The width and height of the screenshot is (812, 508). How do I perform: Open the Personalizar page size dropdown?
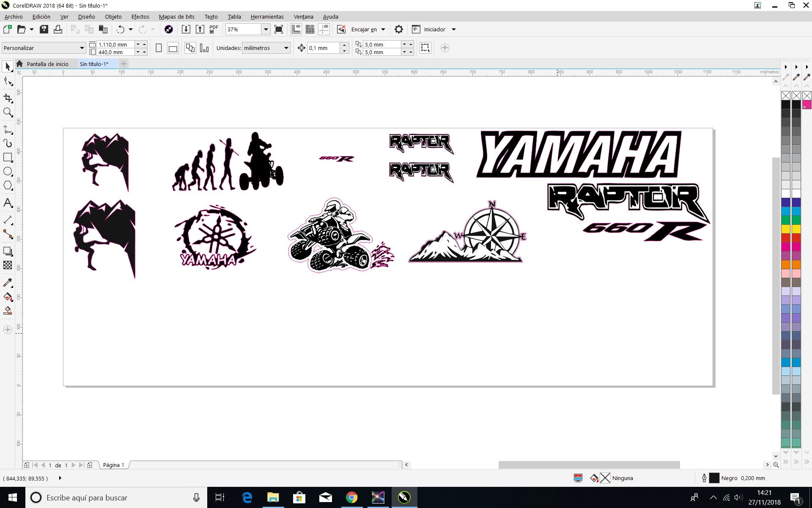(x=82, y=48)
